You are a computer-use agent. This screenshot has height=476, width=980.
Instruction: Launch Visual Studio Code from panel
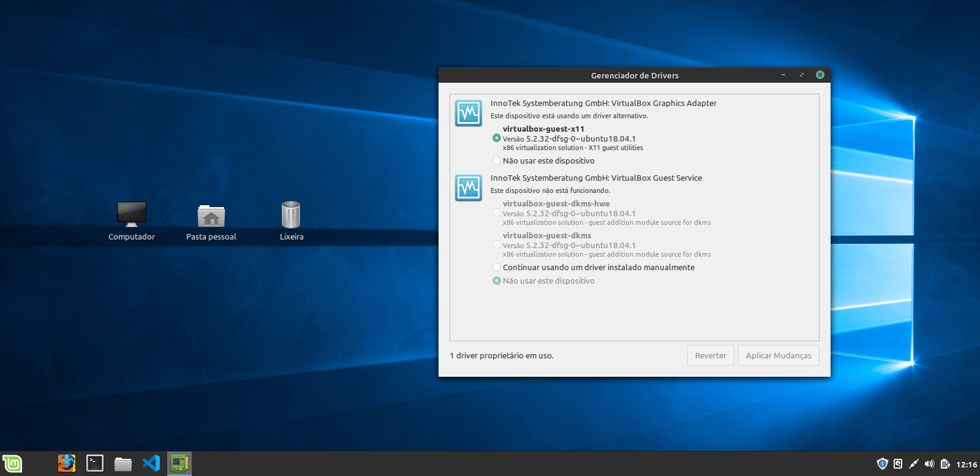click(151, 463)
